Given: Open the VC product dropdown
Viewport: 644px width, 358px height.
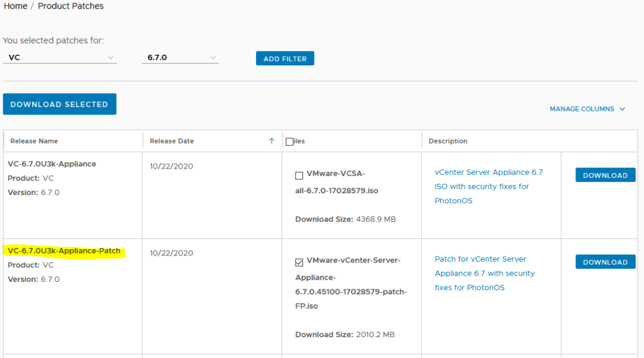Looking at the screenshot, I should click(60, 57).
